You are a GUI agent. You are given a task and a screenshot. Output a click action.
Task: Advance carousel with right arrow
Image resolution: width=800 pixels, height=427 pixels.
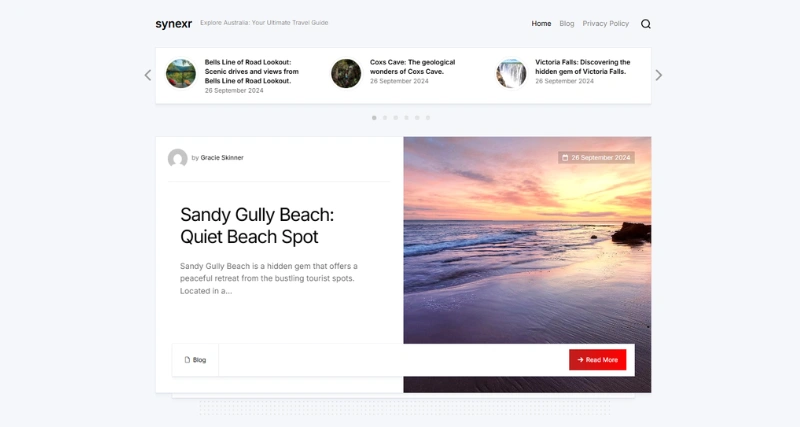[659, 76]
